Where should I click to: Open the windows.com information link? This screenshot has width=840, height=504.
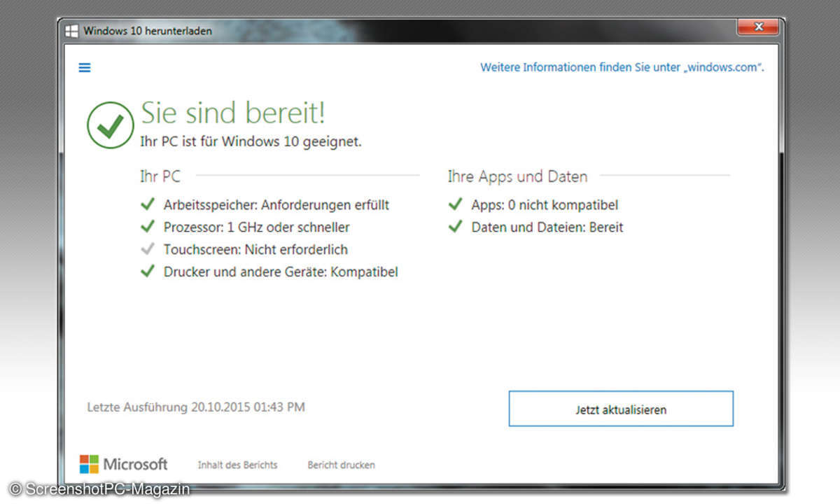pos(622,67)
